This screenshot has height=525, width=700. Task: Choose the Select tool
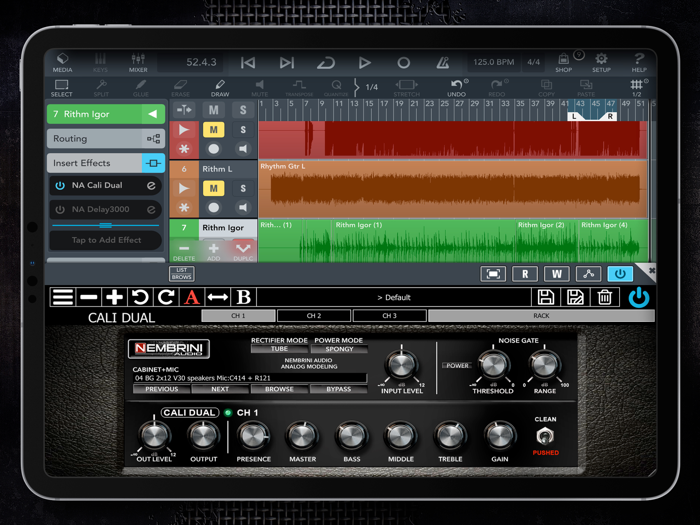pyautogui.click(x=62, y=88)
